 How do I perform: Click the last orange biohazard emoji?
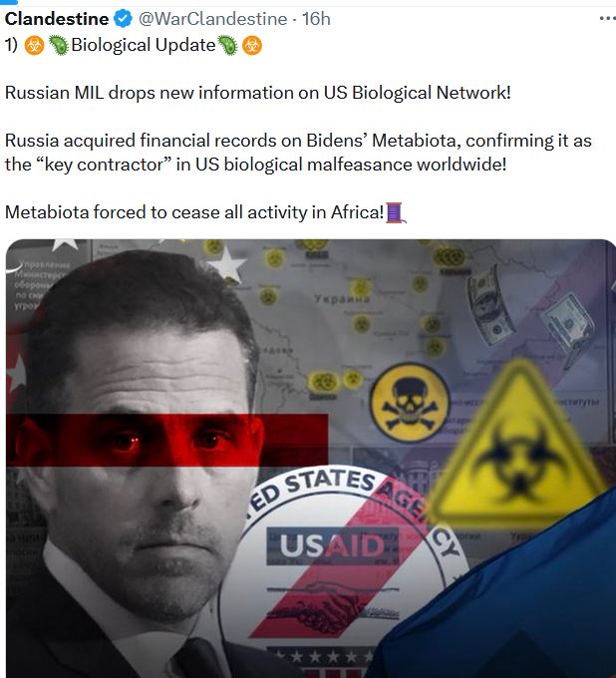[x=252, y=46]
